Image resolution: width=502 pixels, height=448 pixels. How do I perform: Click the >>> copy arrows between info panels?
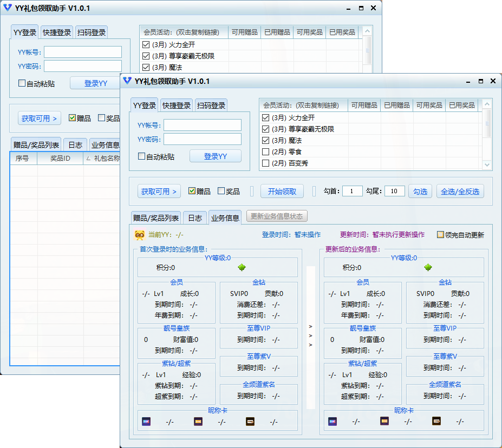pos(310,336)
